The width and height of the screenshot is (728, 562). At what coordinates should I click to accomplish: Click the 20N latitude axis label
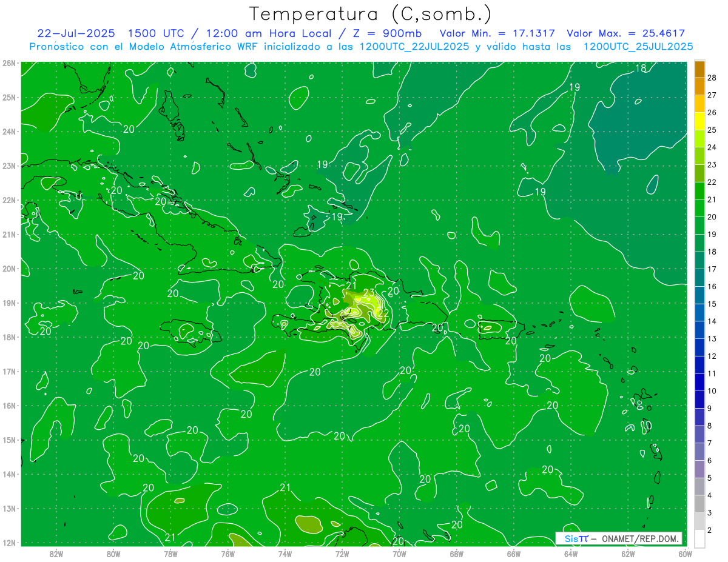(8, 269)
